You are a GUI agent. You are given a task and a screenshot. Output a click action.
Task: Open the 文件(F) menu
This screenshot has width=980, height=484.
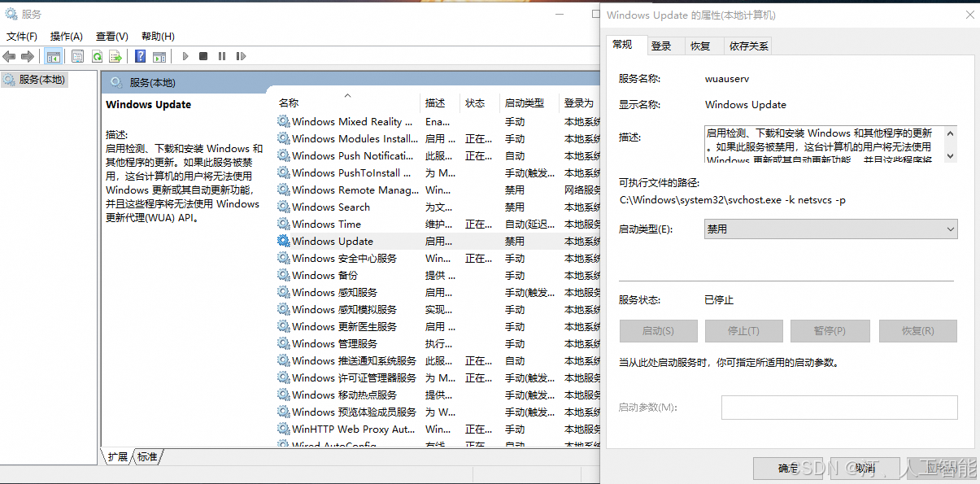[x=22, y=36]
